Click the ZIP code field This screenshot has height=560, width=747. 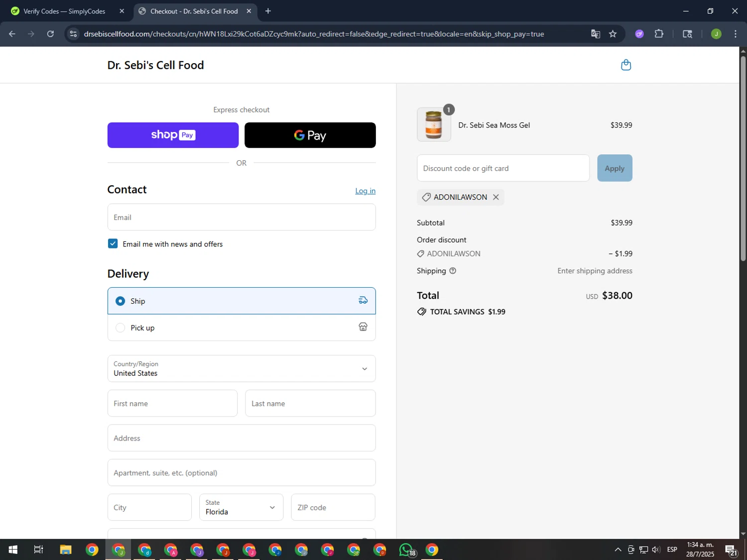[333, 507]
